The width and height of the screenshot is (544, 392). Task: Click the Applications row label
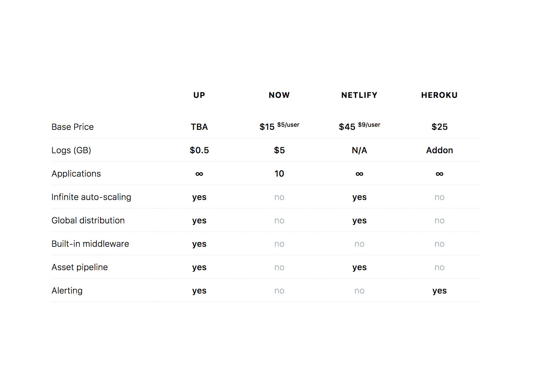76,174
